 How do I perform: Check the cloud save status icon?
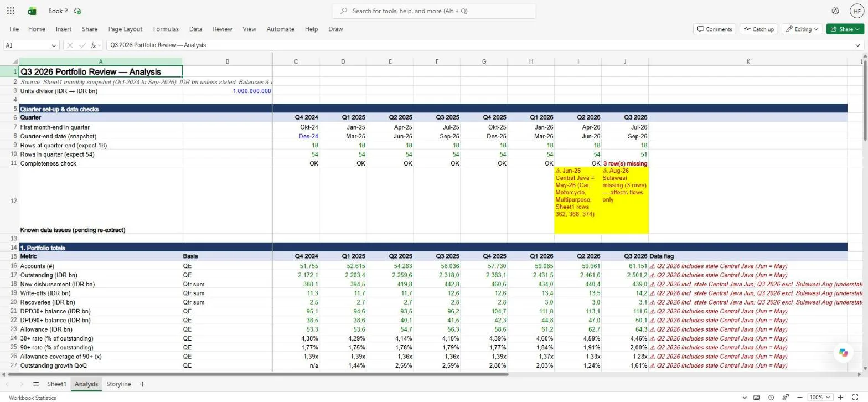pos(77,11)
